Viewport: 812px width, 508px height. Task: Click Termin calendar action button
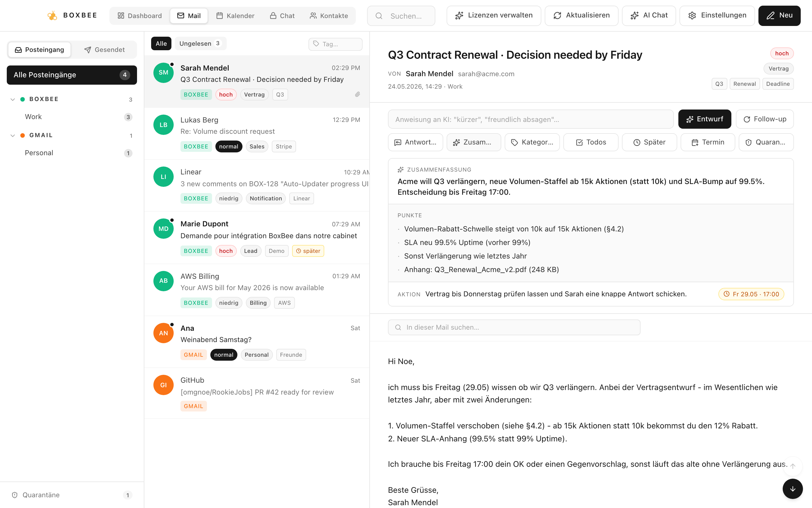point(708,143)
